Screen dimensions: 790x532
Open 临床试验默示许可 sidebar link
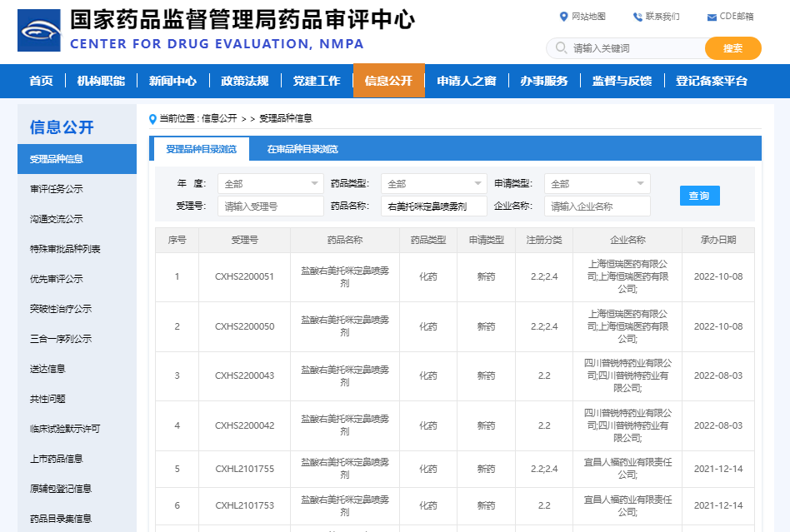click(x=65, y=429)
